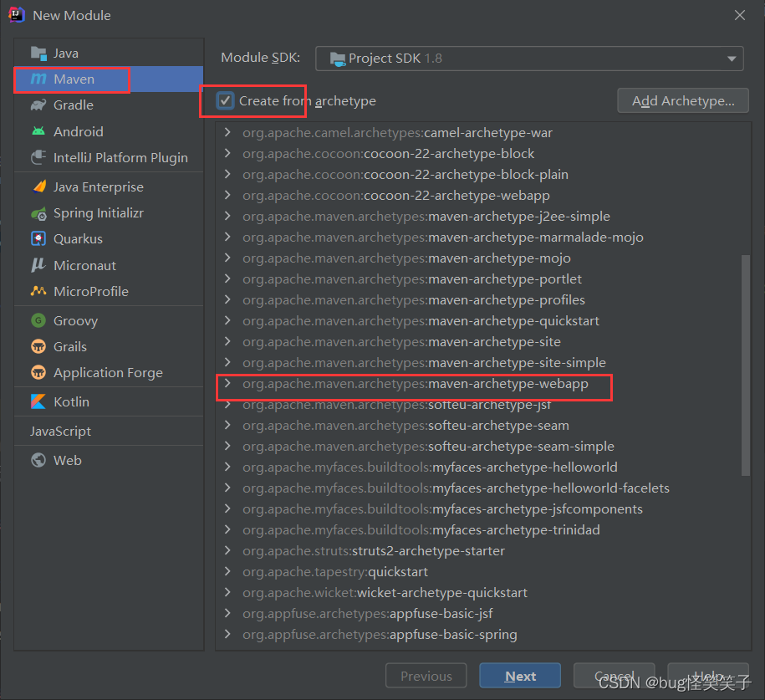The height and width of the screenshot is (700, 765).
Task: Select myfaces-archetype-helloworld-facelets row
Action: click(x=483, y=488)
